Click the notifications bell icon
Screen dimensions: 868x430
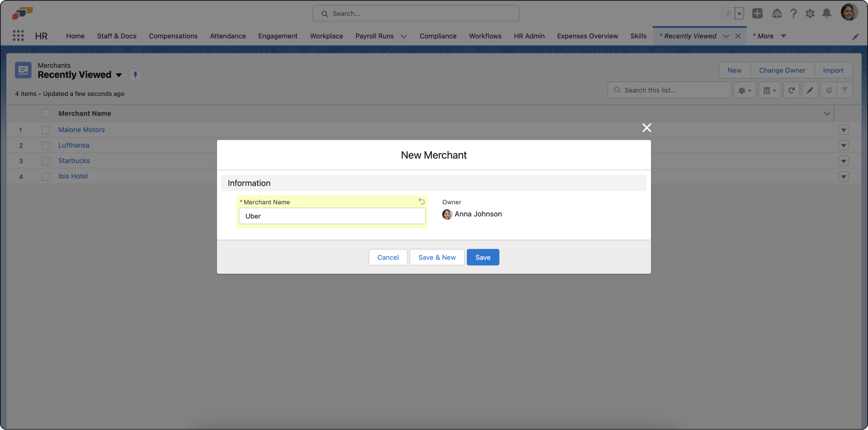coord(826,14)
